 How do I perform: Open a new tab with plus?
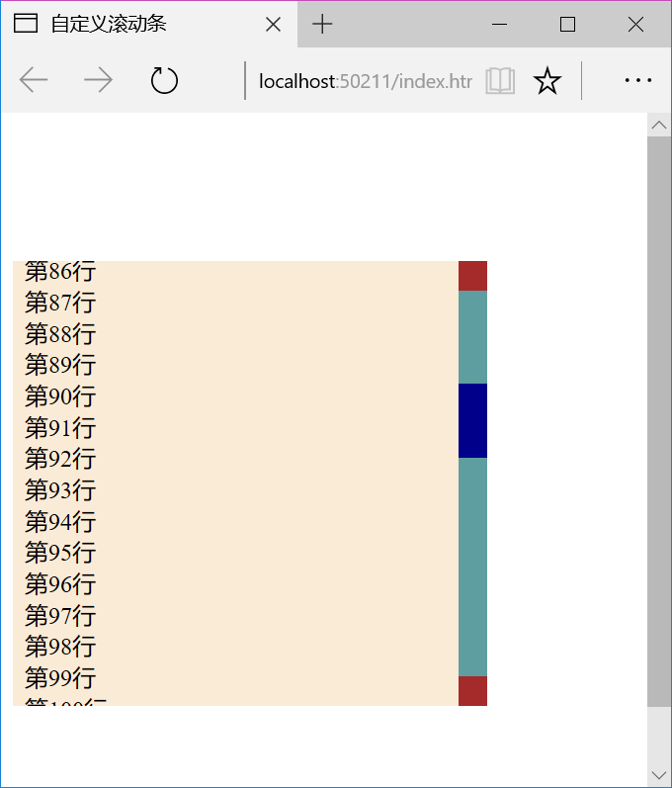click(x=322, y=24)
